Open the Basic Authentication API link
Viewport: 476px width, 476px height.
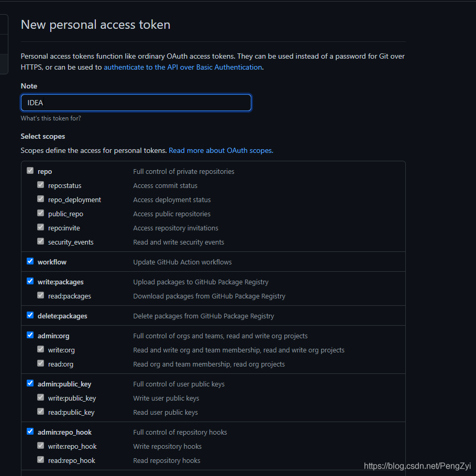[183, 67]
